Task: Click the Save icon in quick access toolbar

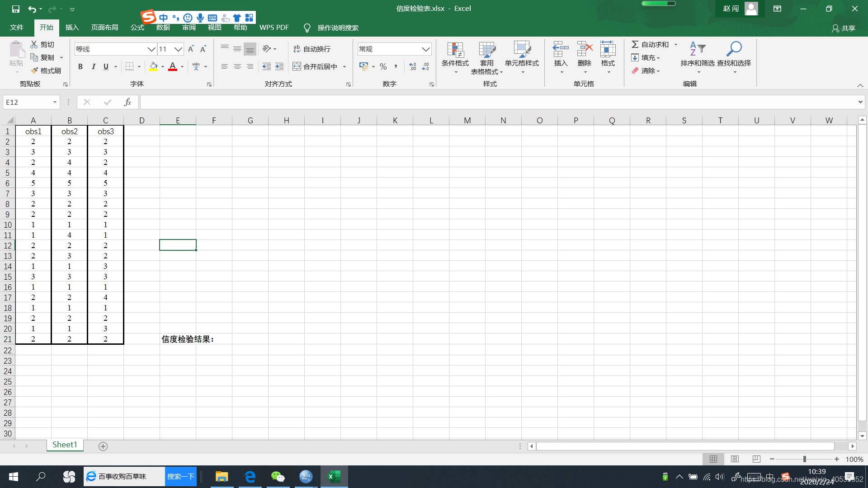Action: (x=16, y=9)
